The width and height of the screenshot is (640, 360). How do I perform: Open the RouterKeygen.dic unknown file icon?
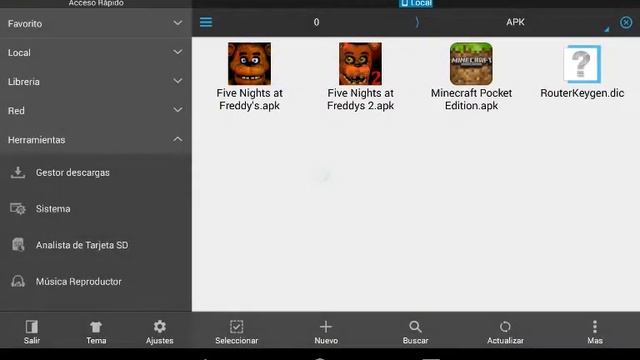582,64
